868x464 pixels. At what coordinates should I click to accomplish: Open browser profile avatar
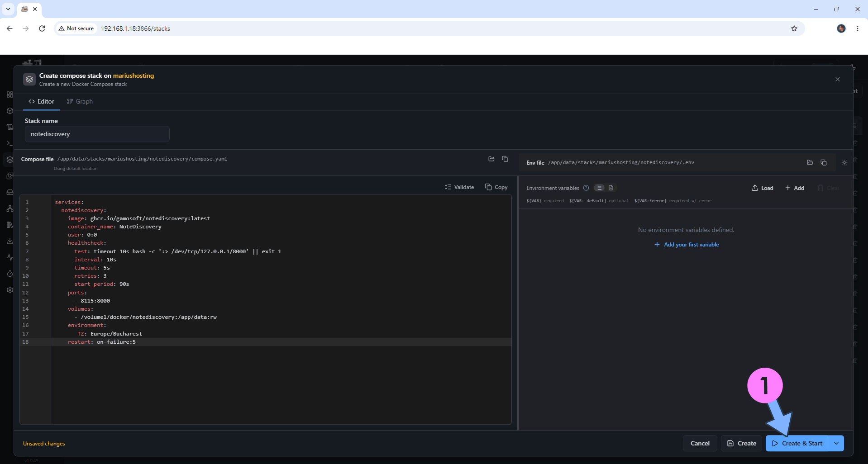[x=841, y=28]
